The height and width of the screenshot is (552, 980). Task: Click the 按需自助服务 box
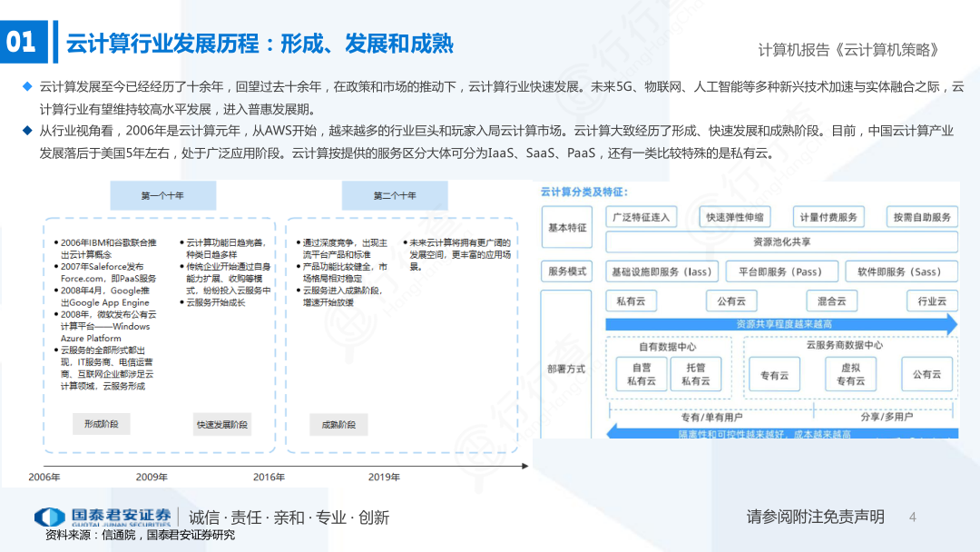pyautogui.click(x=922, y=217)
